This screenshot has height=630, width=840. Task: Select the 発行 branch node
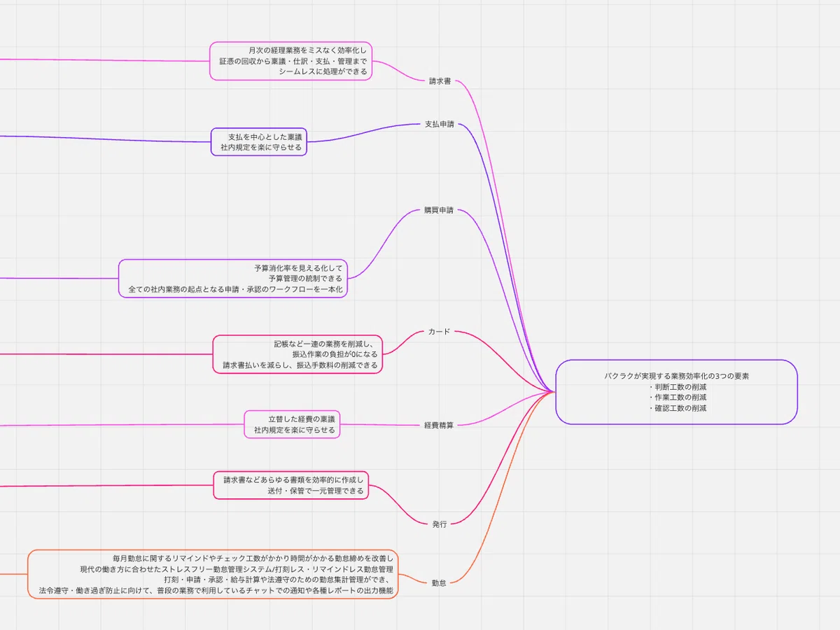[440, 524]
